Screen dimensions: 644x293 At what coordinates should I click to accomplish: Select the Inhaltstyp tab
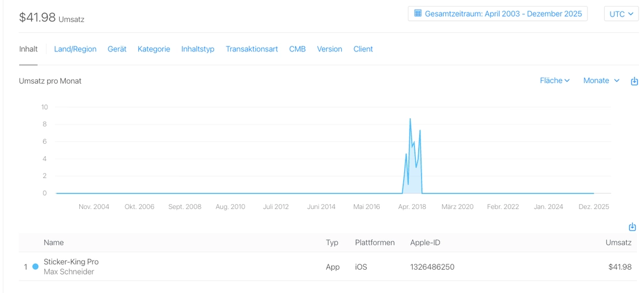click(x=198, y=49)
